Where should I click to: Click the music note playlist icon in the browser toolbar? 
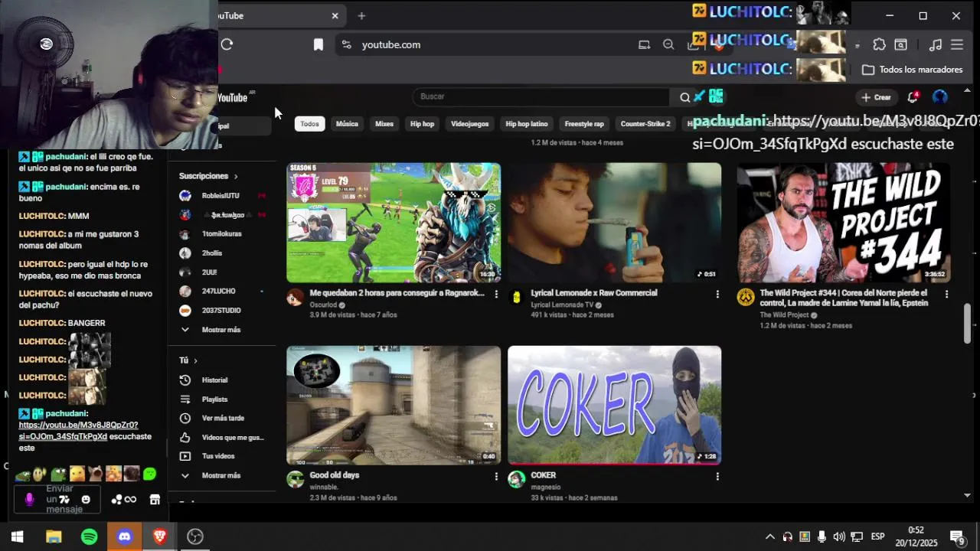pos(935,44)
